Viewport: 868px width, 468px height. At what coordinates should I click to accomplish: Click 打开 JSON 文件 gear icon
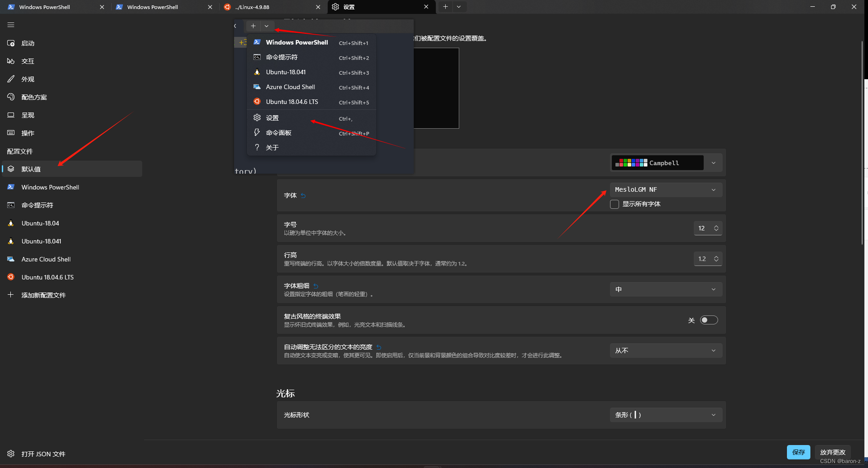pyautogui.click(x=11, y=454)
